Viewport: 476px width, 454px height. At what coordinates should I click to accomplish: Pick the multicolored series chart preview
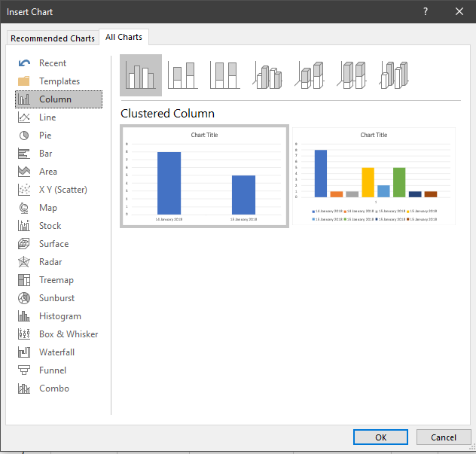click(x=374, y=176)
